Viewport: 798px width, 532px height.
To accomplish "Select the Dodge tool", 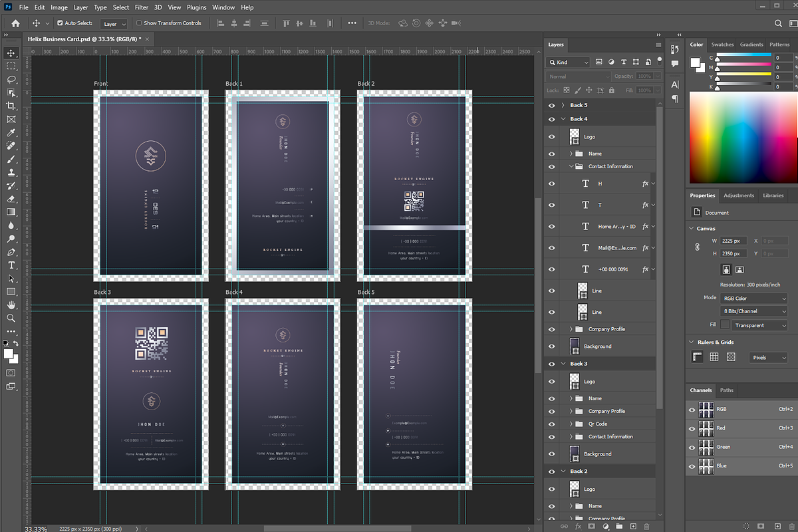I will [x=11, y=239].
